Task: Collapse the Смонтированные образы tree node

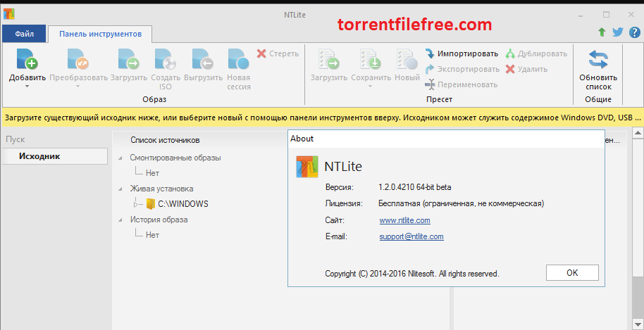Action: coord(120,158)
